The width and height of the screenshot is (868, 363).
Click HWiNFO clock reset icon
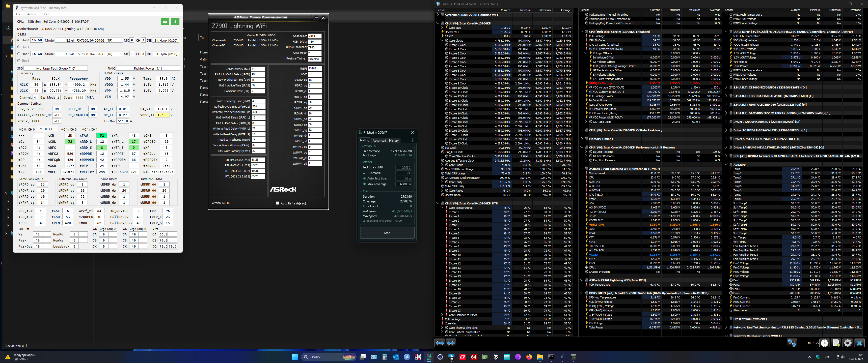tap(824, 343)
